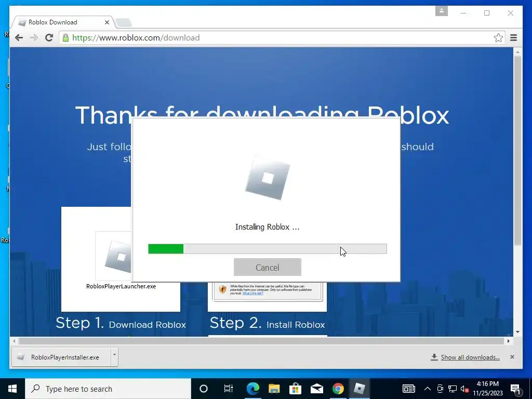This screenshot has height=399, width=532.
Task: Click What's the risk link
Action: (x=253, y=293)
